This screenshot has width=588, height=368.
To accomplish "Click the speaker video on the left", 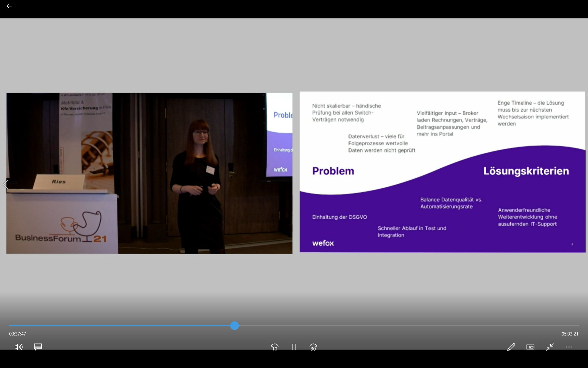I will click(149, 173).
